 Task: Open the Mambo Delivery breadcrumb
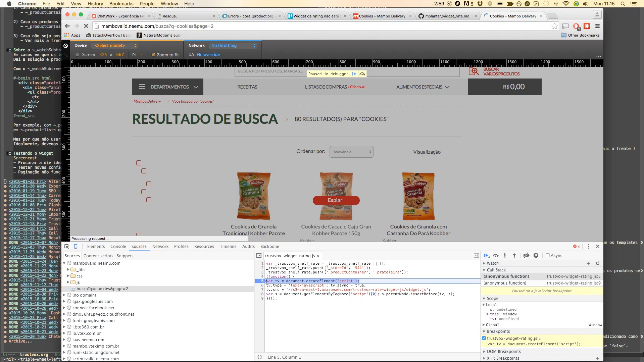click(x=147, y=101)
